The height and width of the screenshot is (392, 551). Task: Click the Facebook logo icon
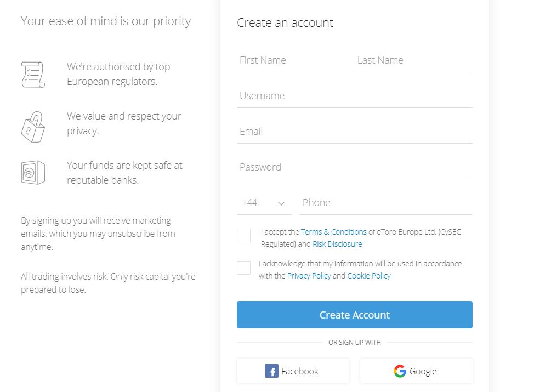tap(271, 371)
